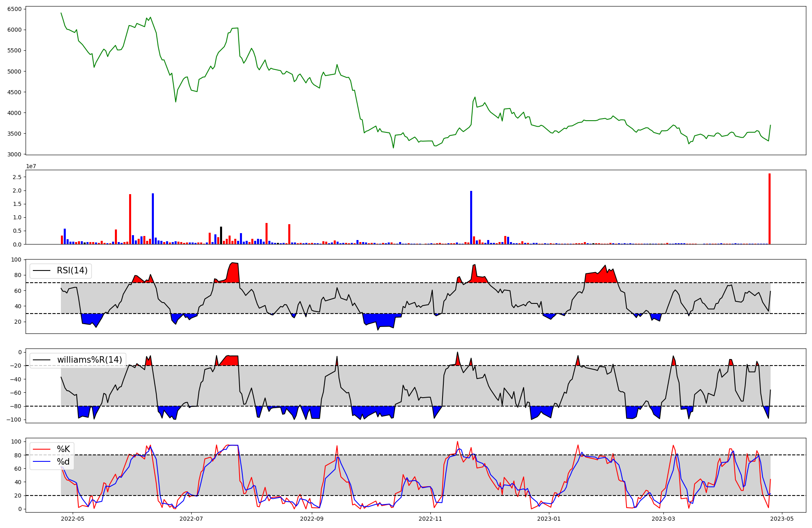Image resolution: width=812 pixels, height=528 pixels.
Task: Click the 2023-05 x-axis date label
Action: (782, 519)
